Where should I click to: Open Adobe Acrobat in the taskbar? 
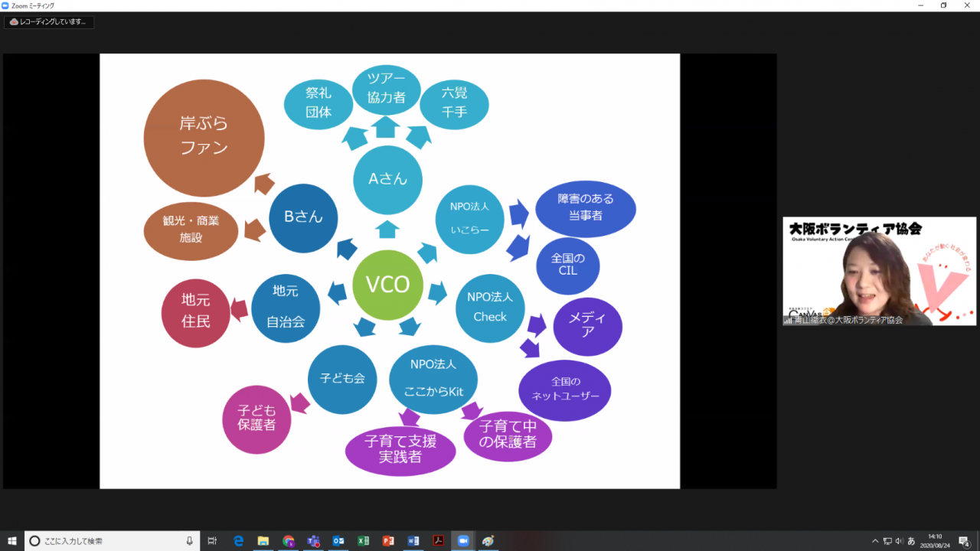(x=438, y=541)
